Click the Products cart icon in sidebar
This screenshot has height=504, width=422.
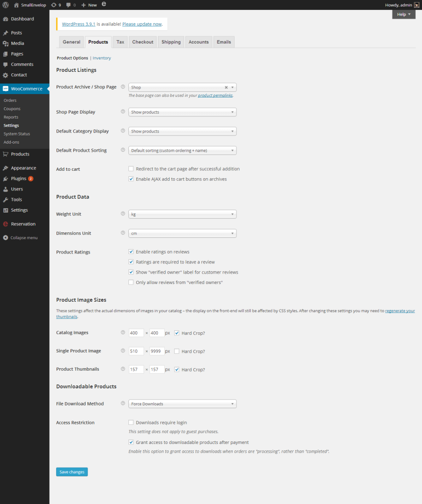point(5,154)
